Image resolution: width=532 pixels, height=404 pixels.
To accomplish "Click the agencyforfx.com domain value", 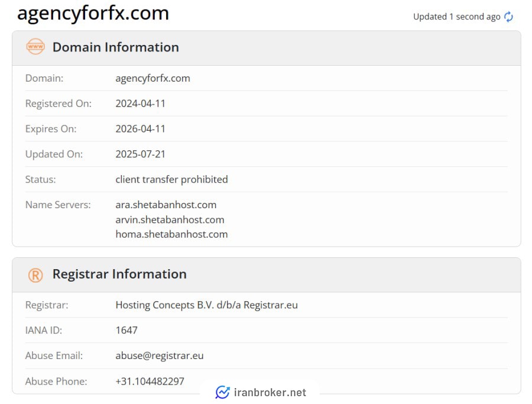I will (153, 79).
